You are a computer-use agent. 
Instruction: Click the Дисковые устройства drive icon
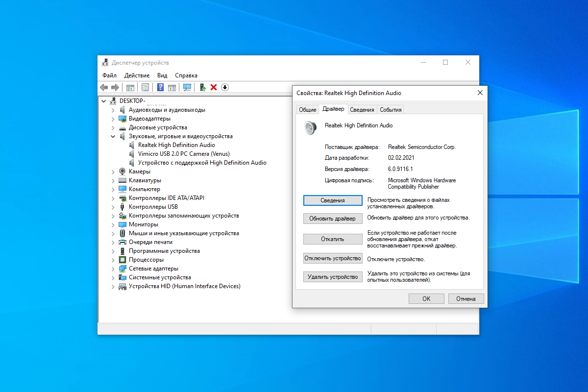122,127
